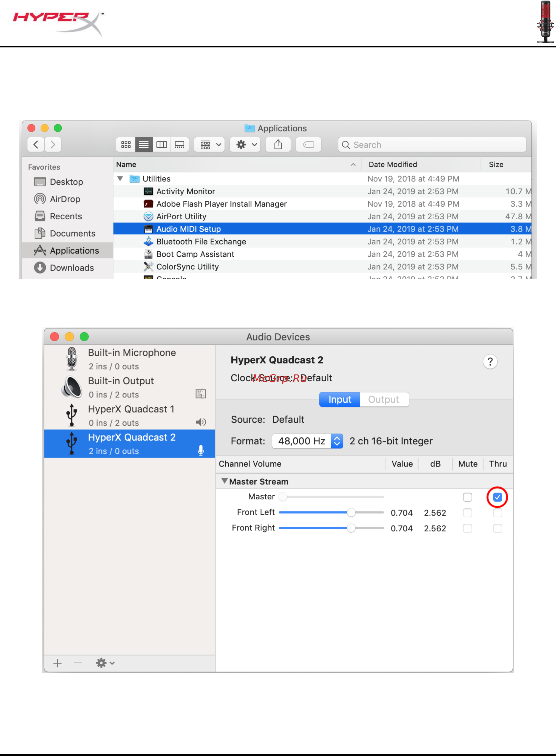This screenshot has width=556, height=756.
Task: Select Boot Camp Assistant in the list
Action: (x=322, y=254)
